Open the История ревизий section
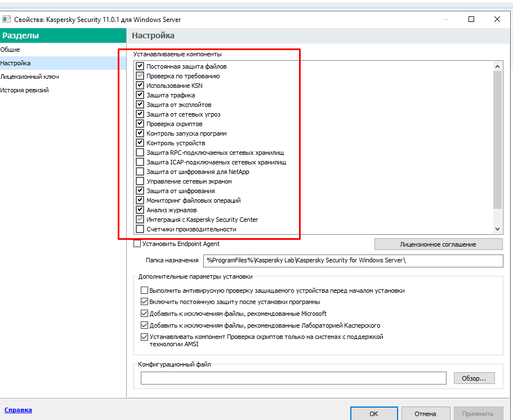Viewport: 513px width, 420px height. pos(63,90)
